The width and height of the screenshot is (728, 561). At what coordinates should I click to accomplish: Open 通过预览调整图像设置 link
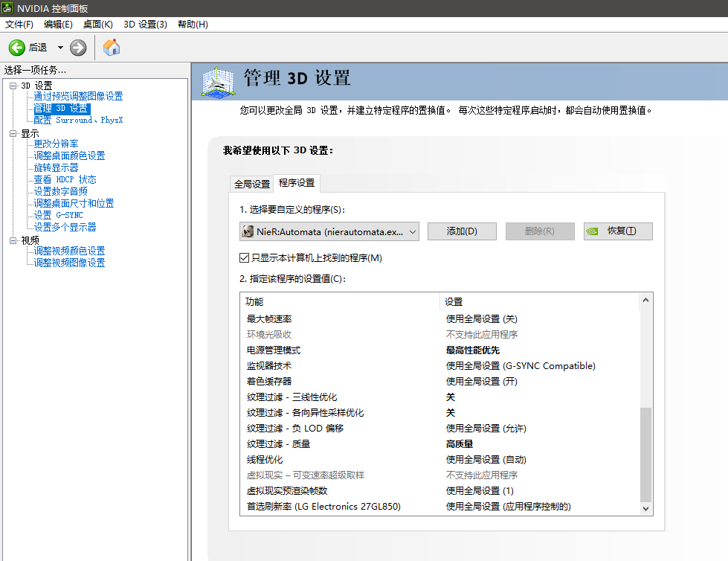click(x=78, y=96)
